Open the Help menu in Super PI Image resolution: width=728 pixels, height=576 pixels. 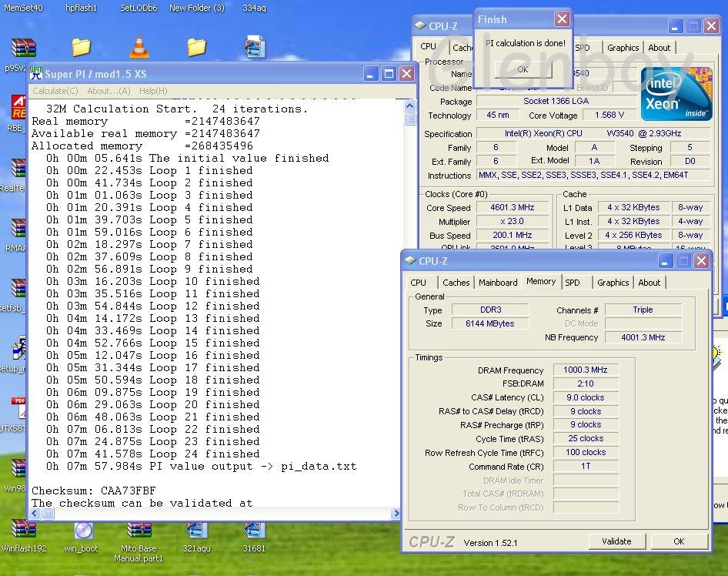153,91
